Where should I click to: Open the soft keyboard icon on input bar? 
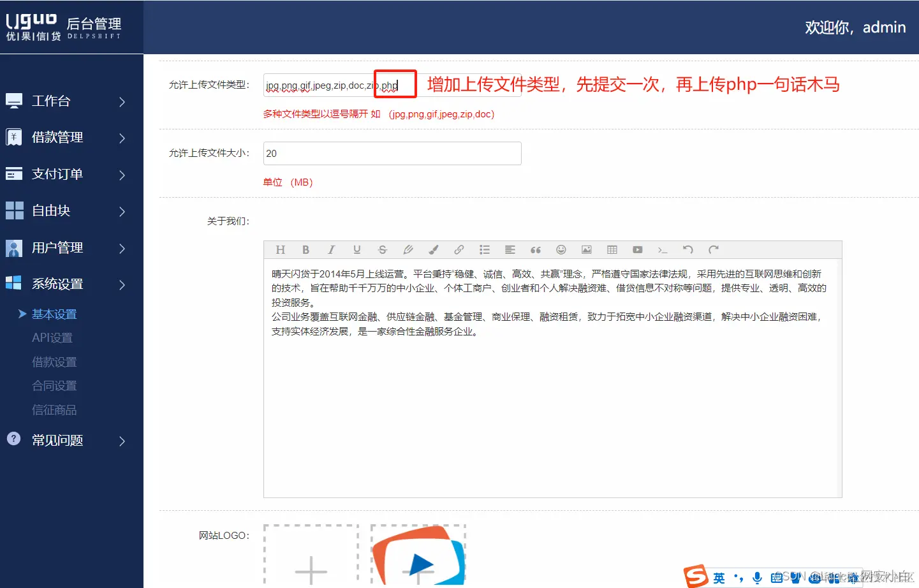[x=776, y=578]
